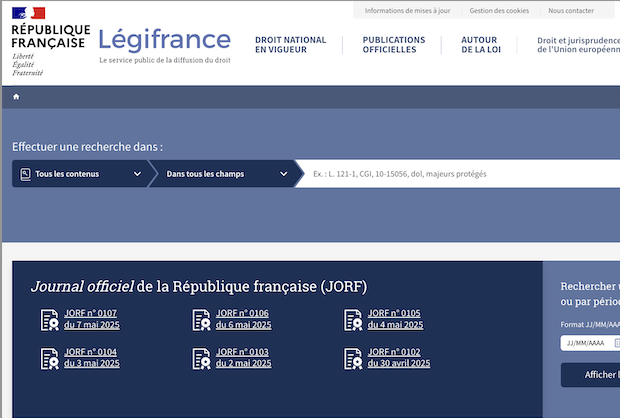The width and height of the screenshot is (620, 418).
Task: Click the home icon in breadcrumb bar
Action: [16, 97]
